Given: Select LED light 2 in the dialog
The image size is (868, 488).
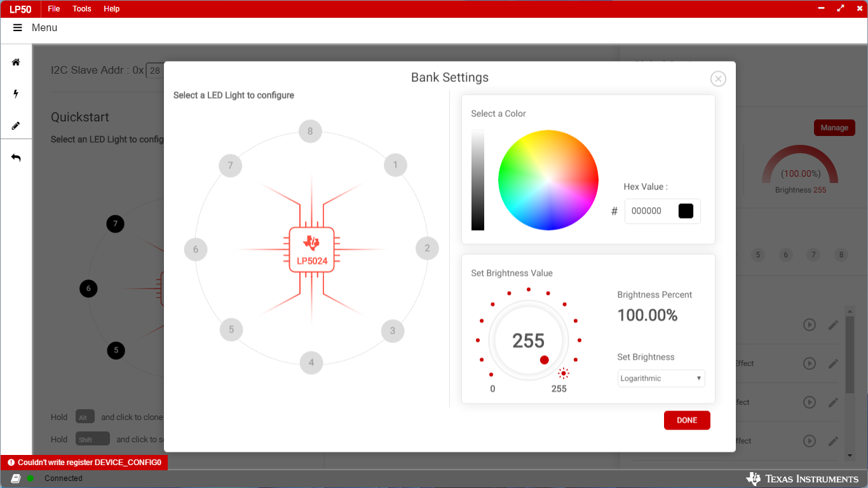Looking at the screenshot, I should 427,248.
